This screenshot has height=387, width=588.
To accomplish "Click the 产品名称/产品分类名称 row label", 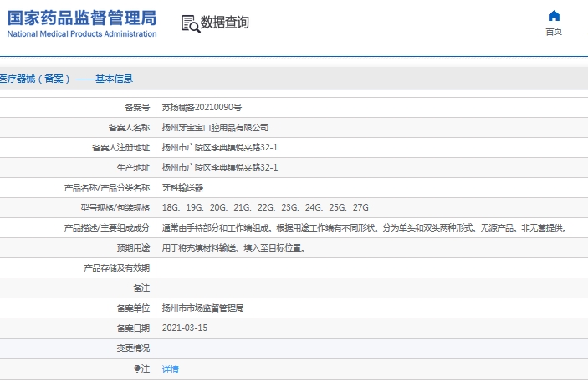I will tap(107, 188).
